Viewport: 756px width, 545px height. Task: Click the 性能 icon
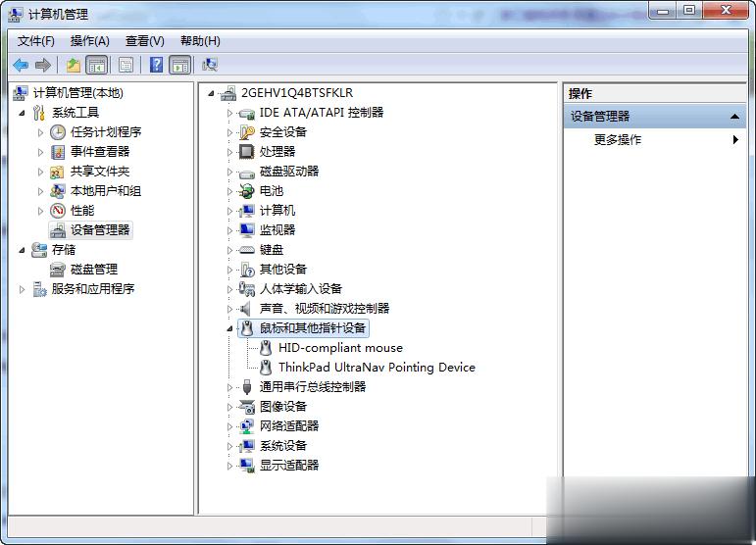(58, 211)
